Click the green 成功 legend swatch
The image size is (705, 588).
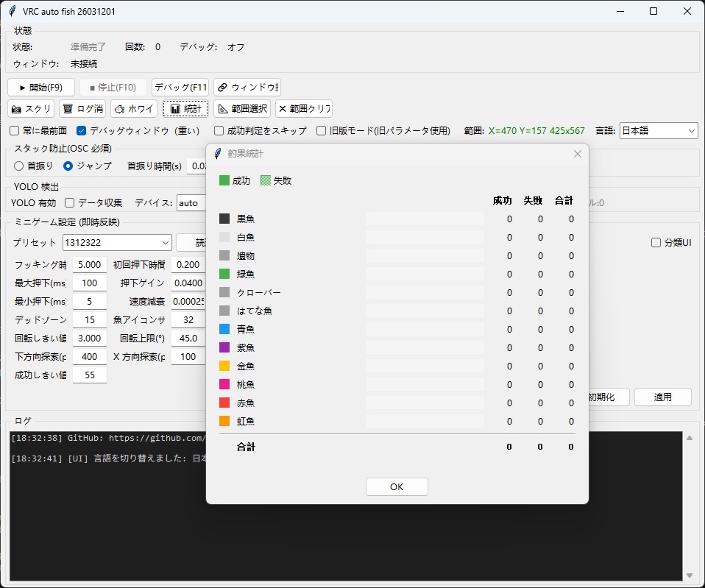pos(224,181)
